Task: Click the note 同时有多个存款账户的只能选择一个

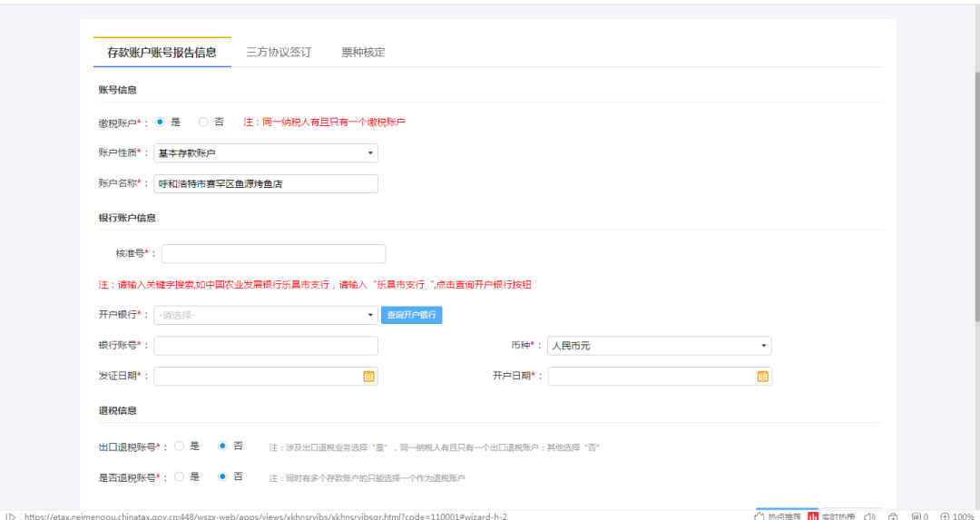Action: 367,478
